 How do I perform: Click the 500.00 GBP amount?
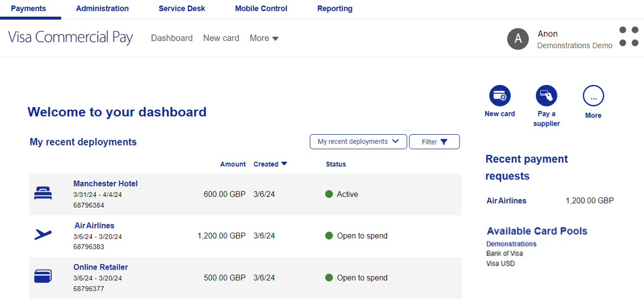pos(224,277)
